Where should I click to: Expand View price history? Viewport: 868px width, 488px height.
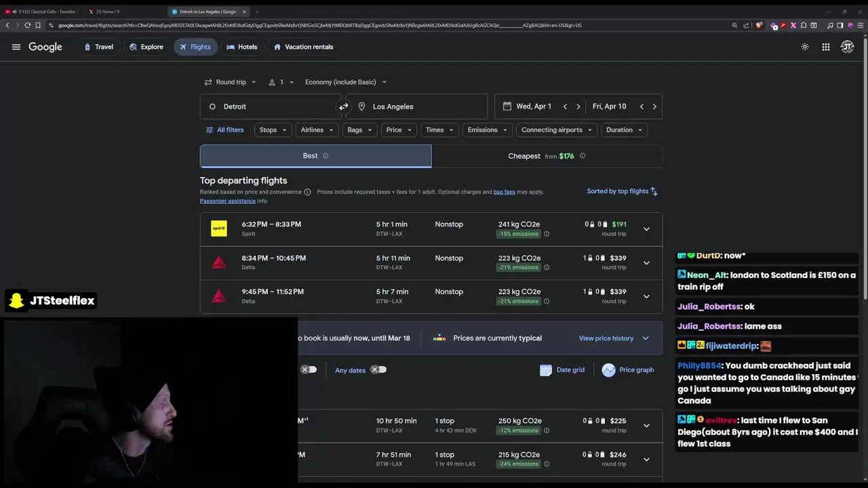(614, 338)
